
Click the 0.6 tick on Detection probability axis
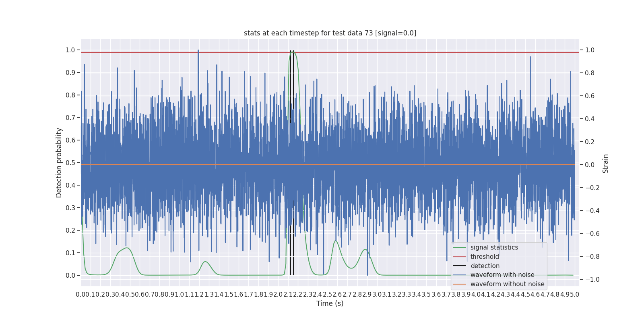coord(70,140)
